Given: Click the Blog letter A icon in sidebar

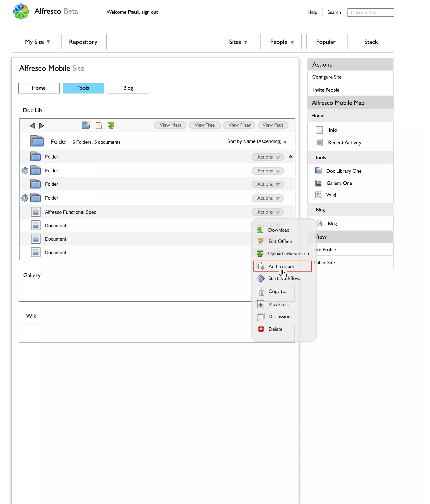Looking at the screenshot, I should click(320, 223).
